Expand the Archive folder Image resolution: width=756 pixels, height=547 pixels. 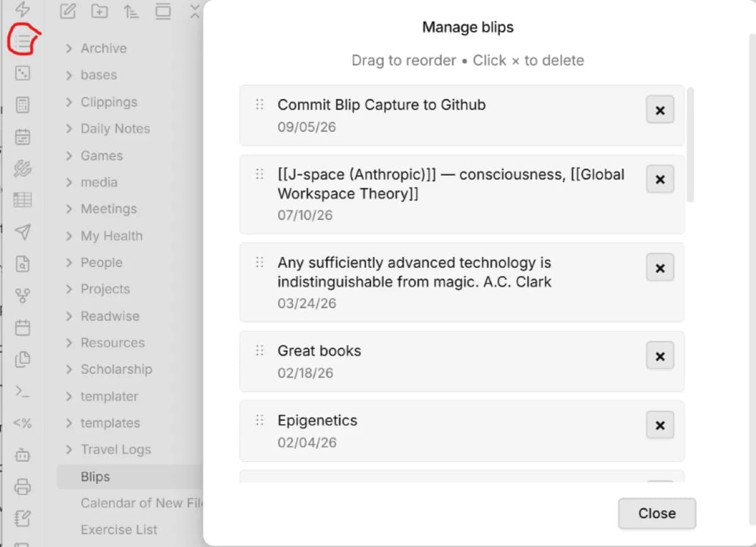point(69,49)
